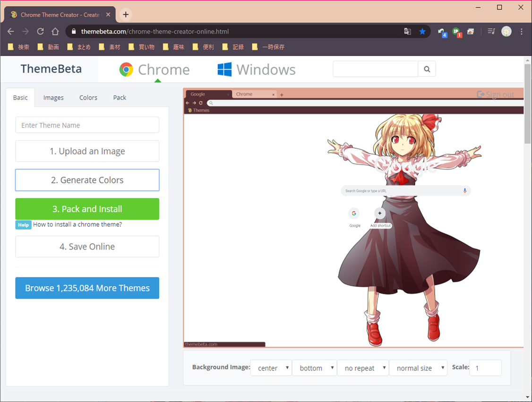
Task: Click the translate page icon
Action: point(407,32)
